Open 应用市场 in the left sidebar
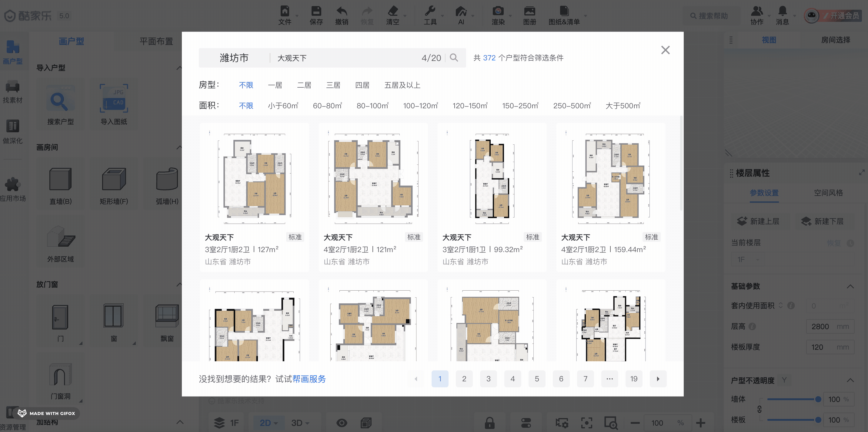Screen dimensions: 868x432 13,189
